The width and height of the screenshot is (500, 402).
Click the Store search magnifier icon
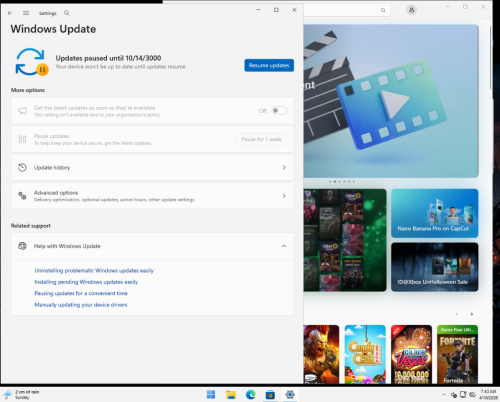click(x=383, y=10)
